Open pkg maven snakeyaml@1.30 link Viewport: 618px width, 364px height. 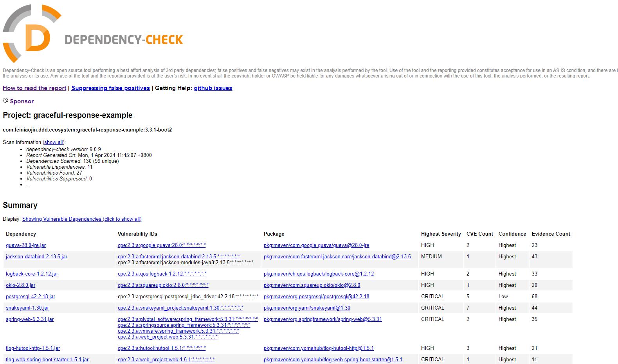[307, 308]
